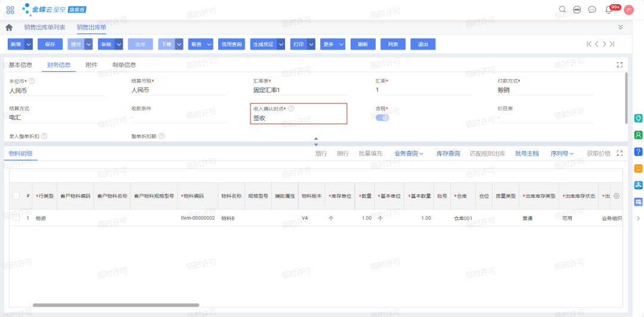Expand the tab list double-chevron icon
Viewport: 644px width, 317px height.
coord(620,27)
